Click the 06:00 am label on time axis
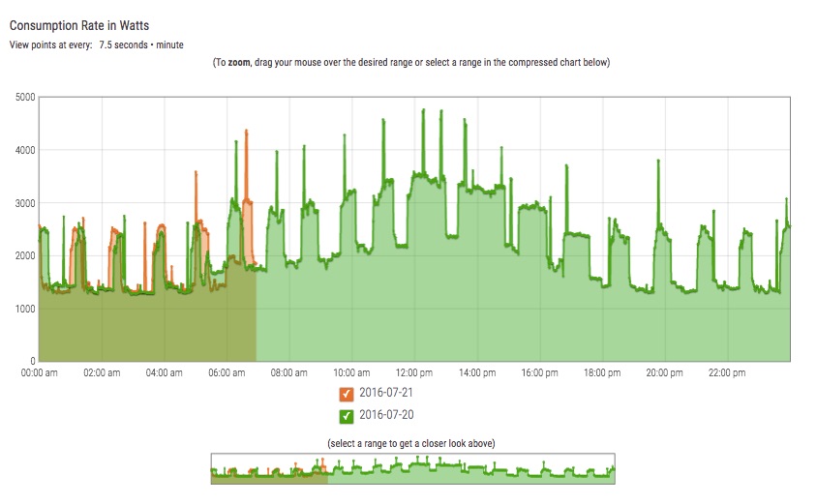Viewport: 817px width, 504px height. pyautogui.click(x=226, y=372)
